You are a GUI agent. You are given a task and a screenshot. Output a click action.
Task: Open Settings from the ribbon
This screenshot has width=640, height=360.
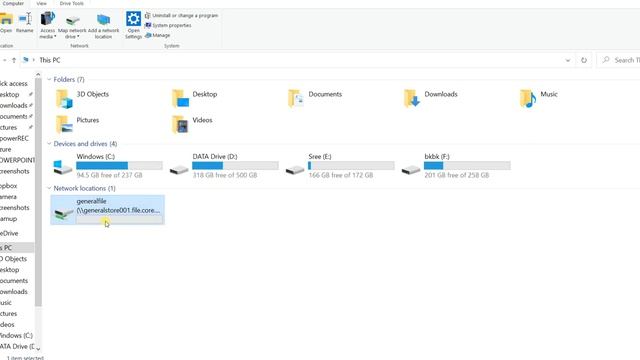tap(133, 25)
